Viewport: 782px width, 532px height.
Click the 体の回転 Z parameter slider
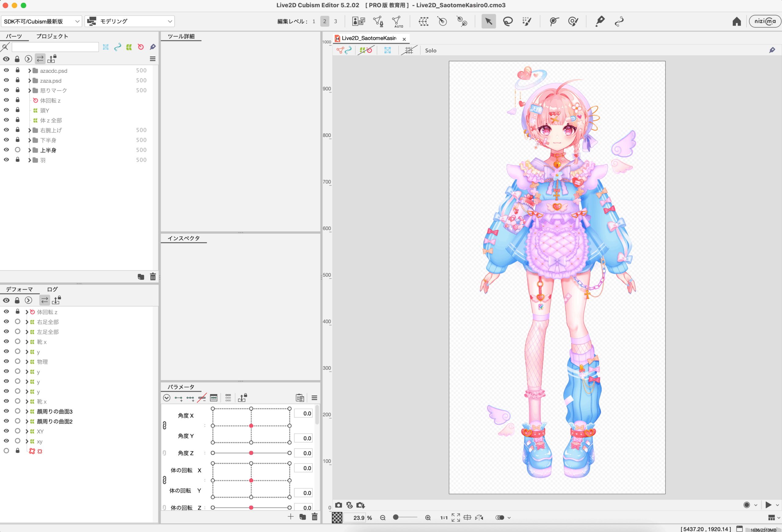251,508
